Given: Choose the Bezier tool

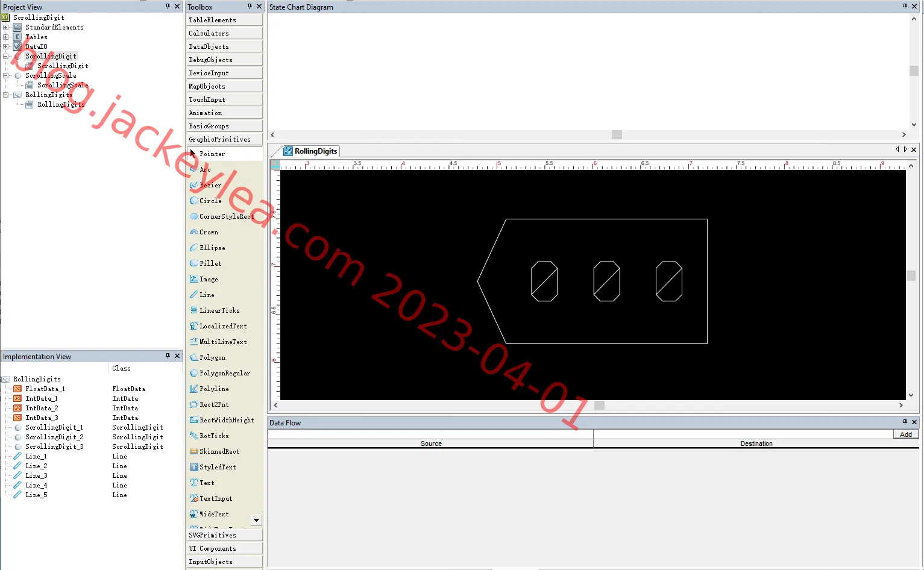Looking at the screenshot, I should 210,185.
